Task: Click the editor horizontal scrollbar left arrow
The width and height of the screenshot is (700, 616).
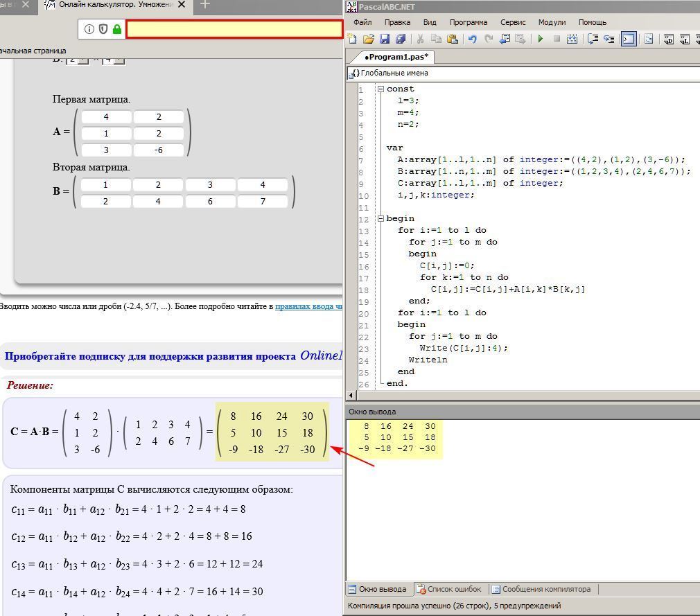Action: [x=351, y=395]
